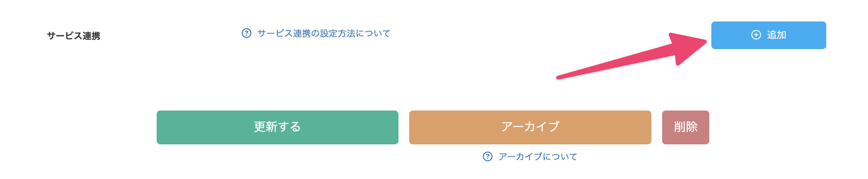Click the red arrow annotation pointing to 追加
The image size is (868, 179).
click(632, 56)
